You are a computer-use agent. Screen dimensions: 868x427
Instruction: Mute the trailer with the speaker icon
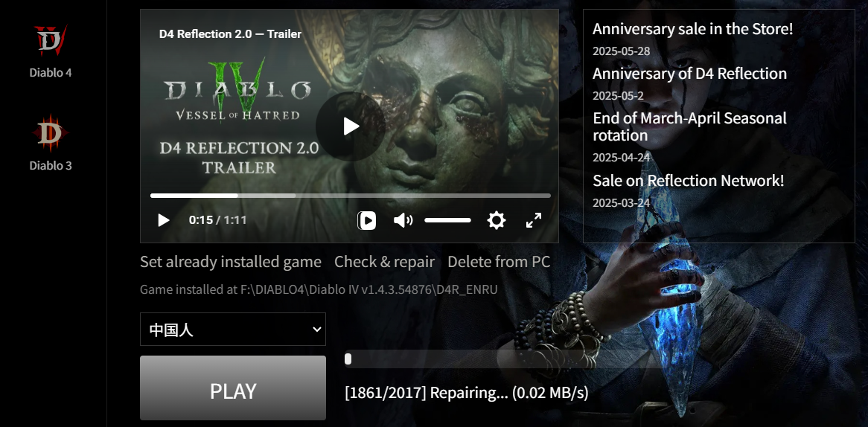coord(403,220)
